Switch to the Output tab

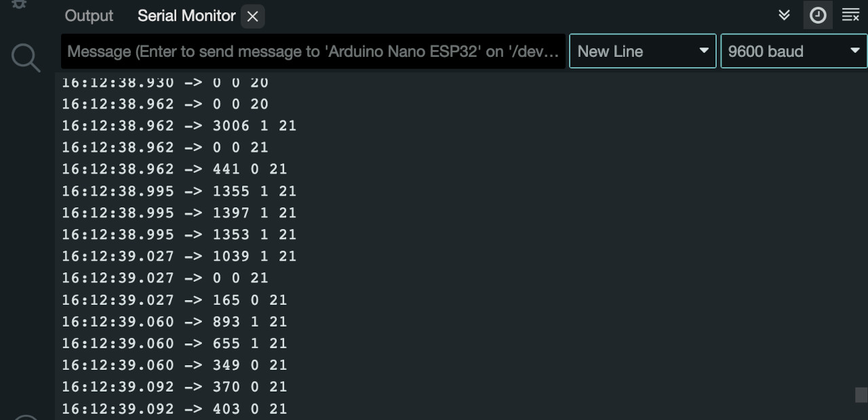pyautogui.click(x=89, y=16)
